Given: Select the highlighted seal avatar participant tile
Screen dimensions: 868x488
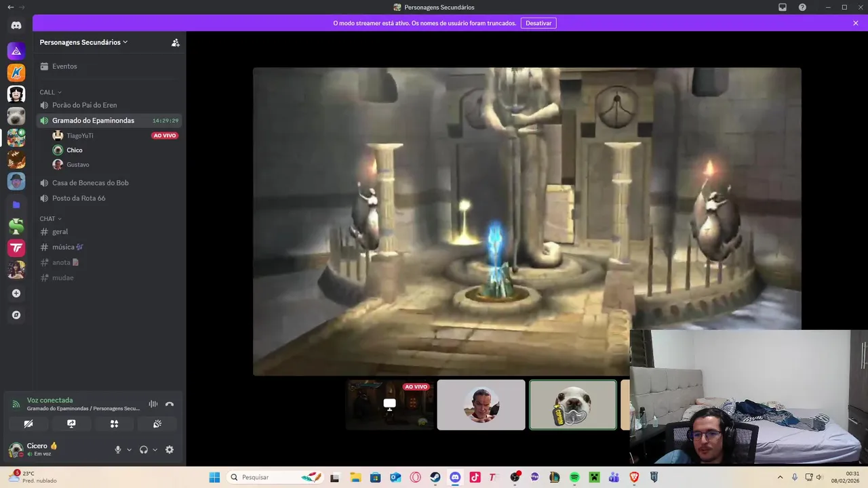Looking at the screenshot, I should coord(573,405).
